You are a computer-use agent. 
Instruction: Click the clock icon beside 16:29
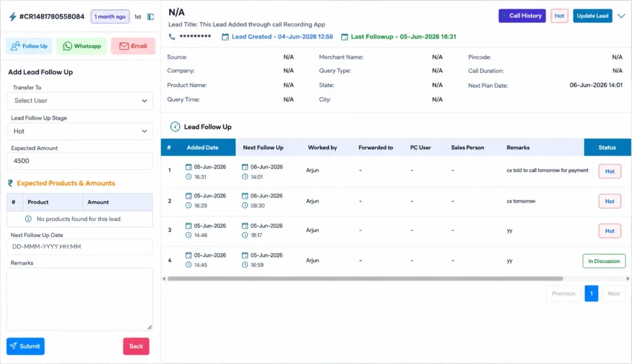pyautogui.click(x=189, y=205)
